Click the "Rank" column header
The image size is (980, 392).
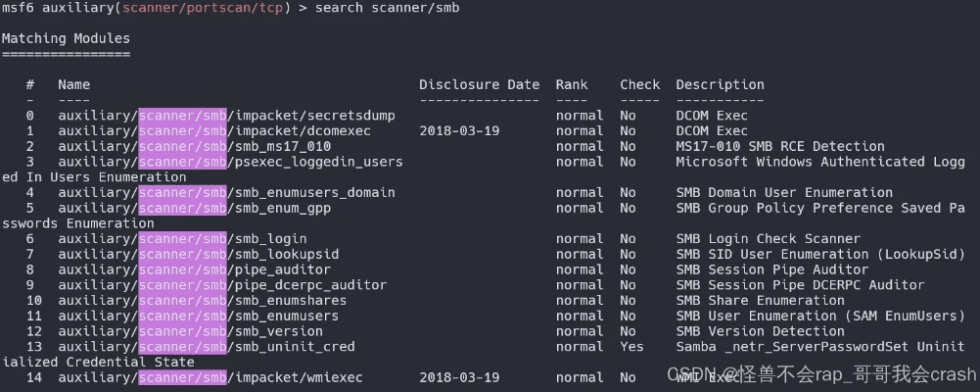click(x=572, y=84)
